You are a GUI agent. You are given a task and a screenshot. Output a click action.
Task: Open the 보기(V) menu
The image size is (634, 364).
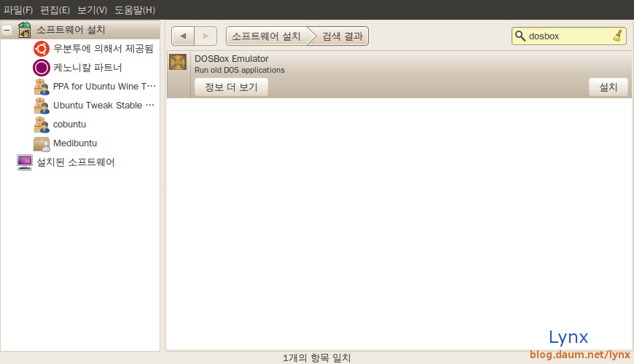93,10
